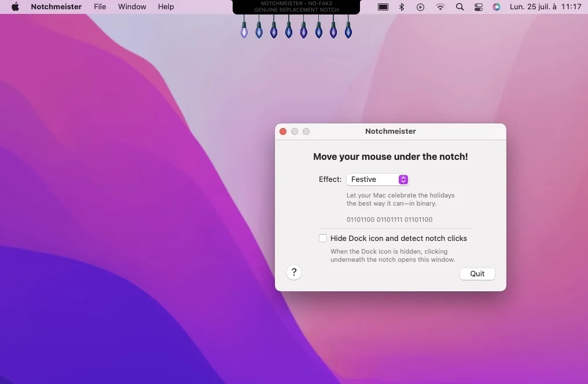588x384 pixels.
Task: Open Control Center icon
Action: 479,7
